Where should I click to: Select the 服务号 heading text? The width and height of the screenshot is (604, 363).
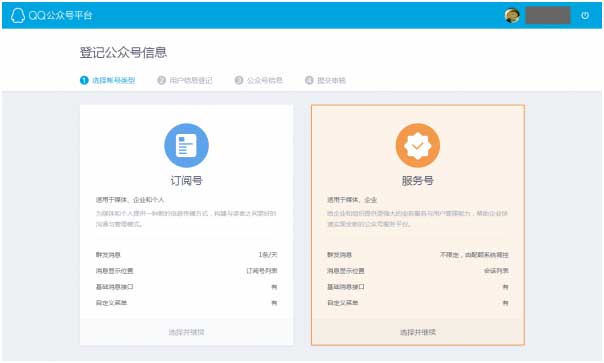(x=418, y=180)
